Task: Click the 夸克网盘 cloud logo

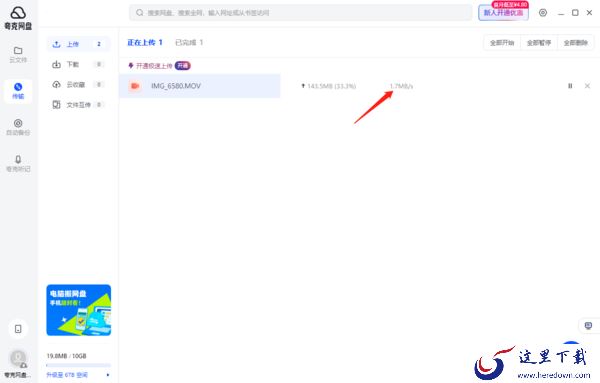Action: click(18, 17)
